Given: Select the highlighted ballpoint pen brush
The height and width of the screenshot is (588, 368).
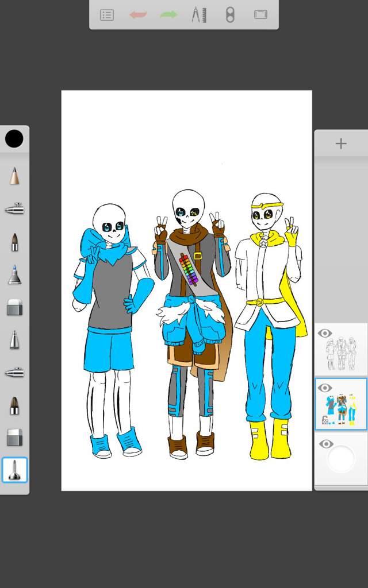Looking at the screenshot, I should pos(14,470).
